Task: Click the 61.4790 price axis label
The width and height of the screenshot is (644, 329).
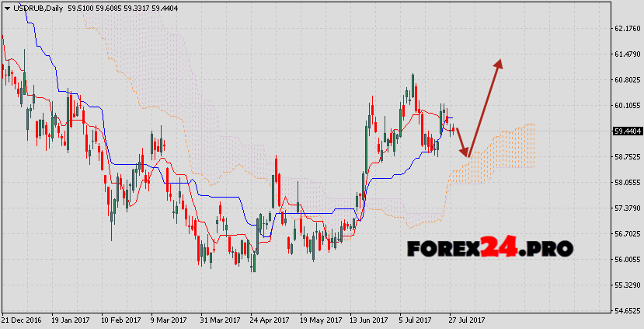Action: pos(628,54)
